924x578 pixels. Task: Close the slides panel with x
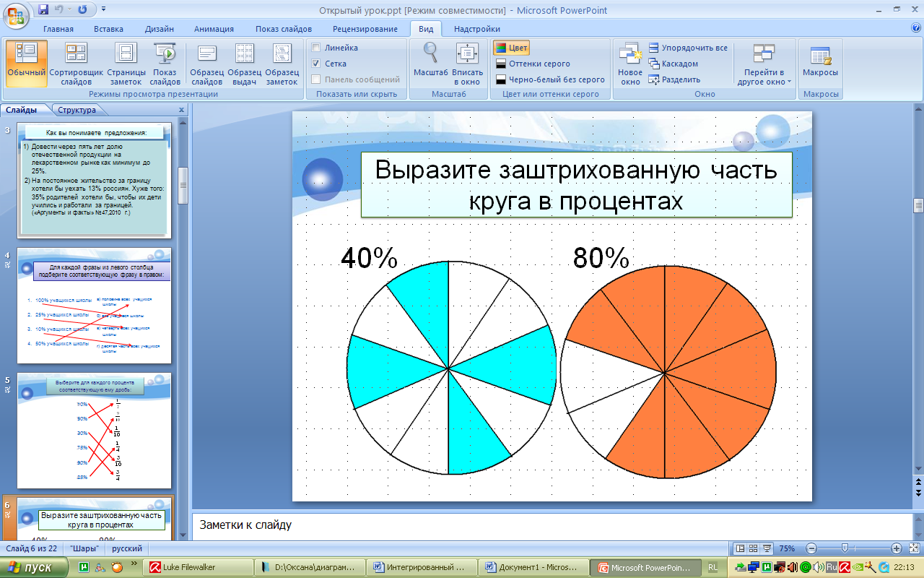(x=181, y=110)
